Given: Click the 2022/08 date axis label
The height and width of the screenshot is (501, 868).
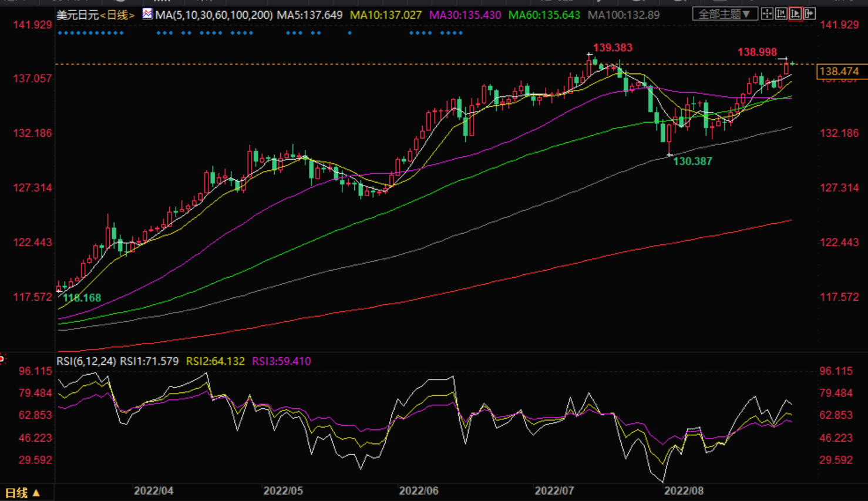Looking at the screenshot, I should coord(684,490).
